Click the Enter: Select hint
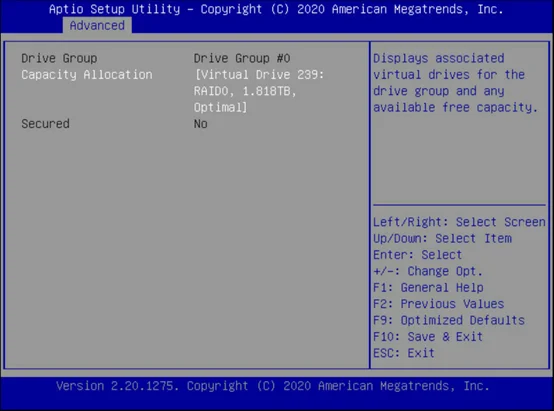This screenshot has width=554, height=411. pos(418,255)
